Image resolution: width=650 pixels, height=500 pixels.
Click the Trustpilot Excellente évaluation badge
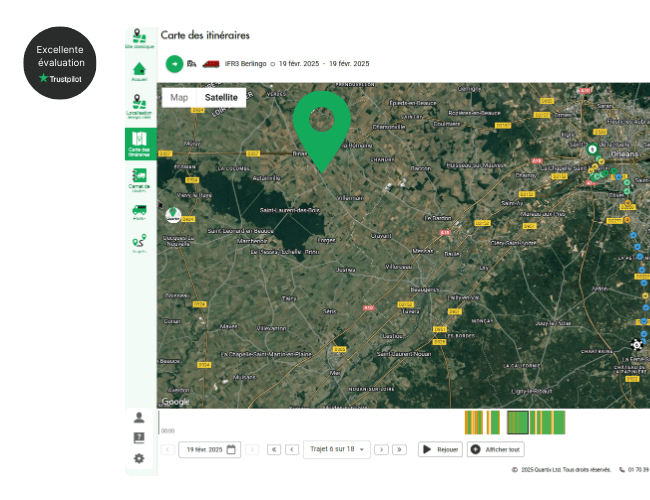[x=60, y=63]
